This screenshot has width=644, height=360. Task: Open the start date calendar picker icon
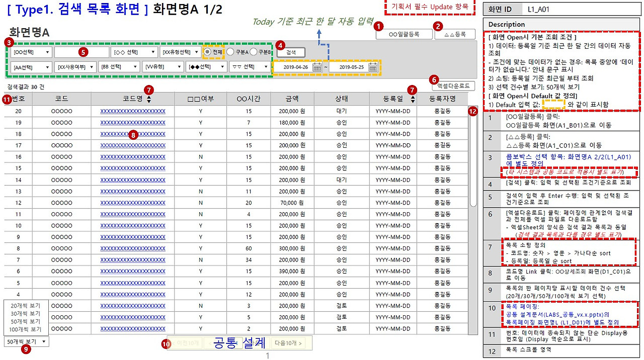(x=317, y=67)
